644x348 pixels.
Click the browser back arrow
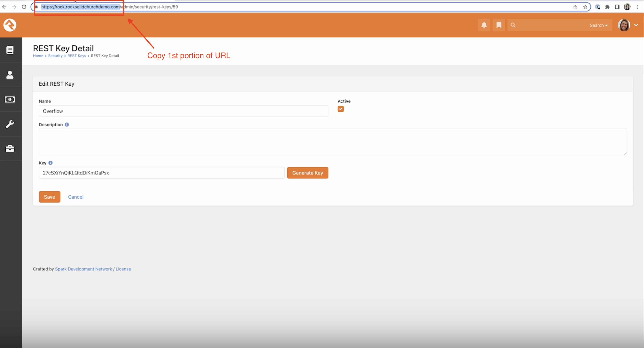[4, 7]
